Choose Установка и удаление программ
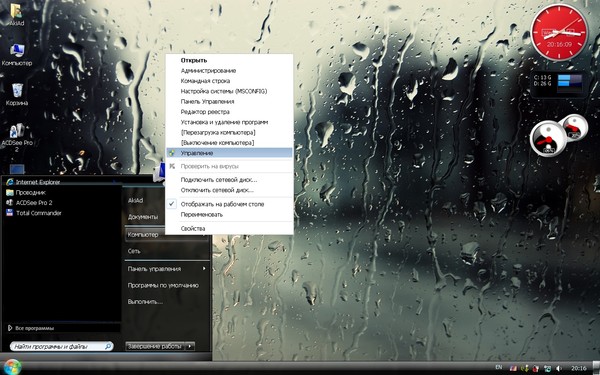The width and height of the screenshot is (600, 375). click(x=224, y=122)
